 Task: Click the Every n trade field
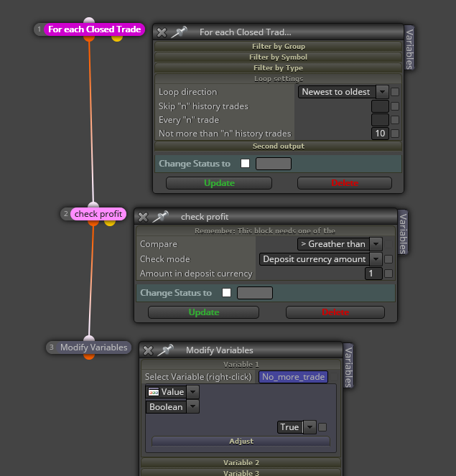pyautogui.click(x=380, y=120)
